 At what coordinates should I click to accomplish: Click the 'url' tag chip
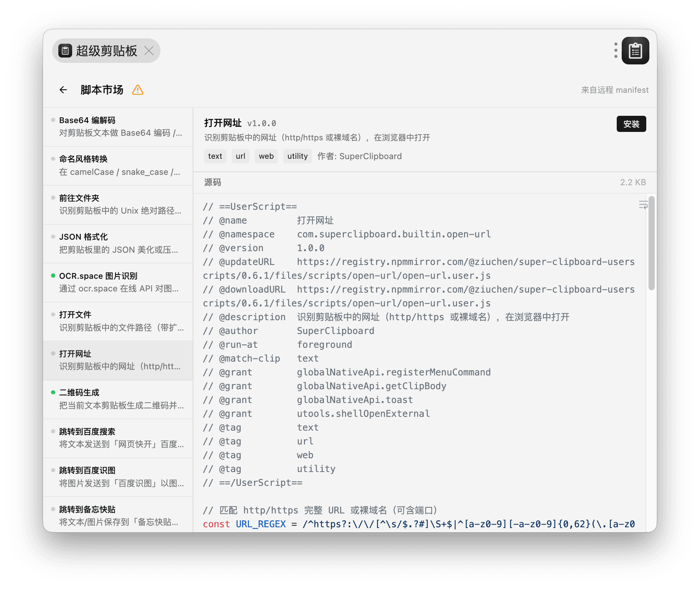(241, 156)
